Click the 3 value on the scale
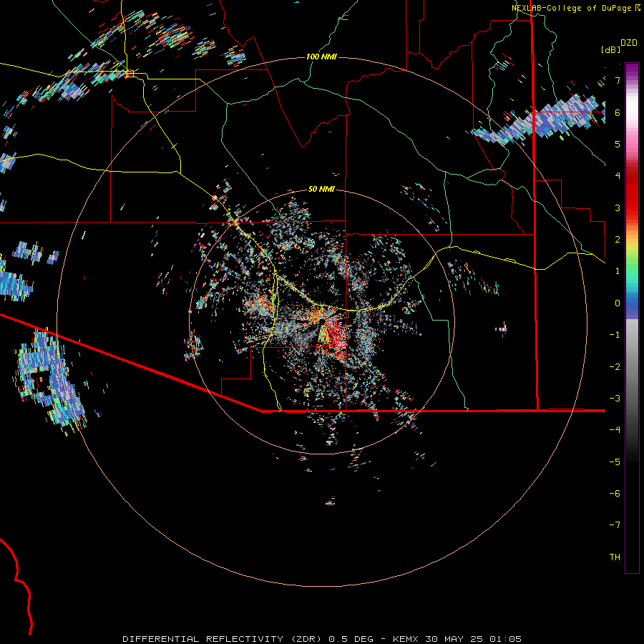Screen dimensions: 644x644 pyautogui.click(x=618, y=208)
